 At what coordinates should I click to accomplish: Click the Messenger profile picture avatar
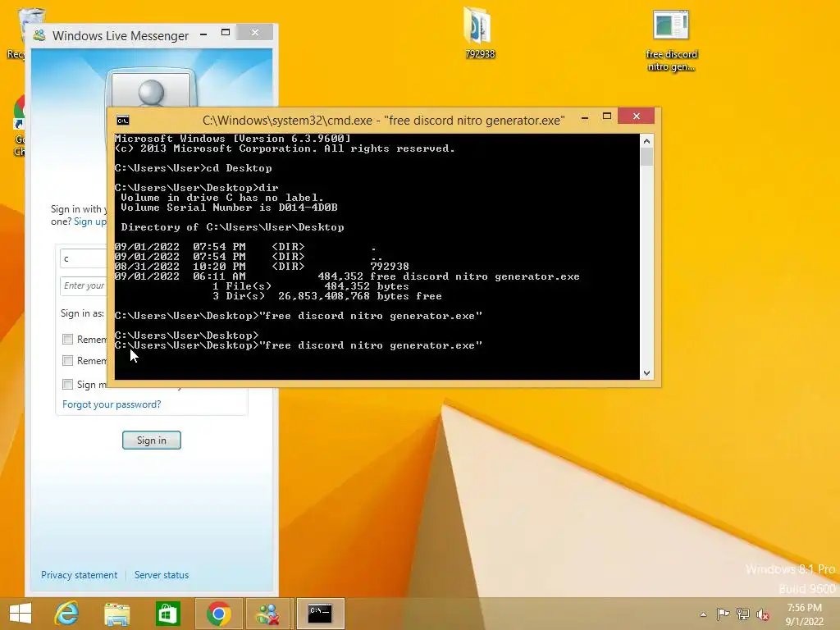coord(151,90)
